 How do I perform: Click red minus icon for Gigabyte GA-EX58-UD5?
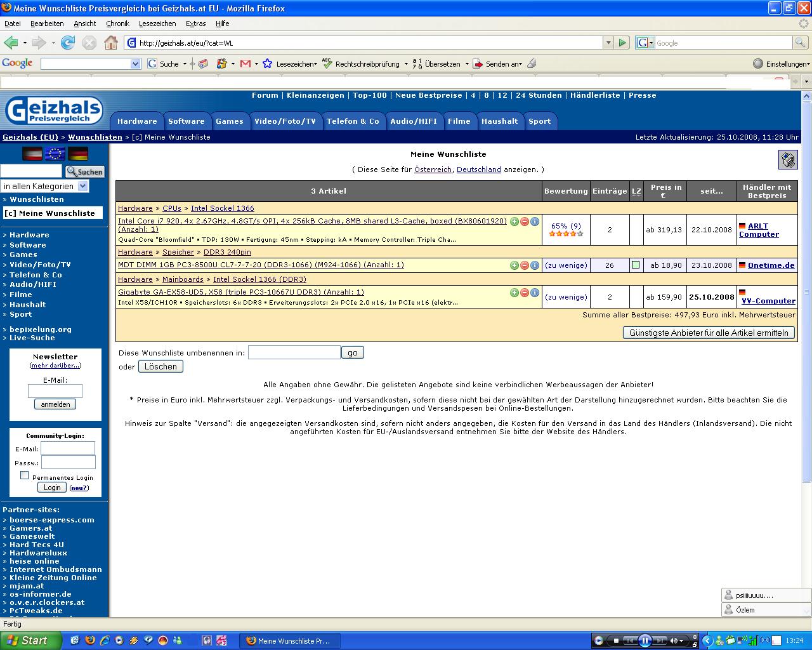coord(525,293)
